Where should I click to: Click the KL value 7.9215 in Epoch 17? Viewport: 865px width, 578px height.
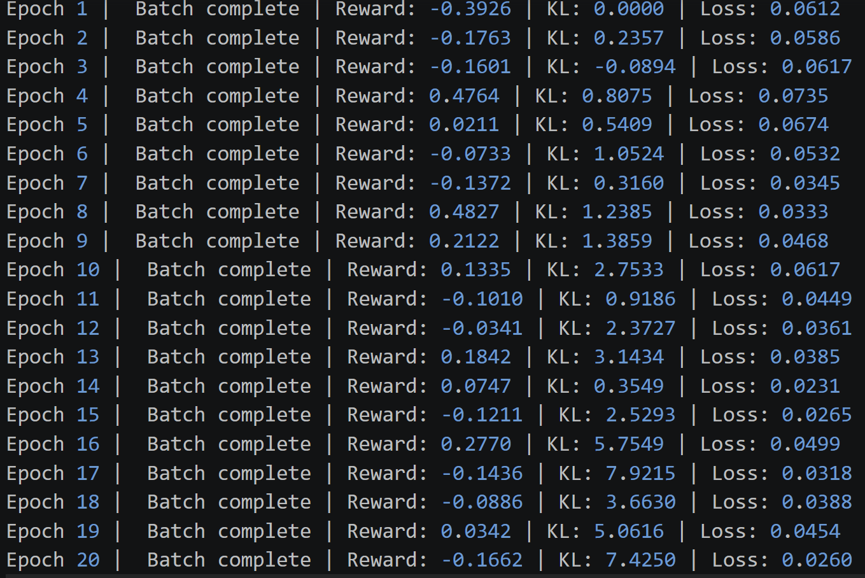click(x=640, y=473)
